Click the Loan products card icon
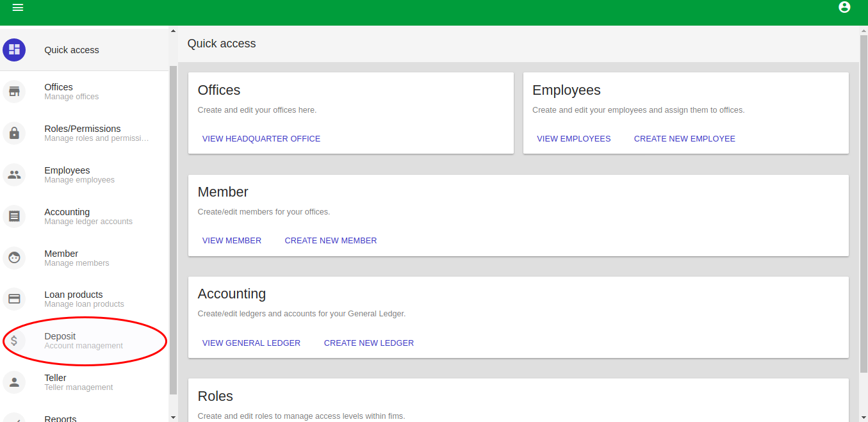This screenshot has width=868, height=422. 14,299
